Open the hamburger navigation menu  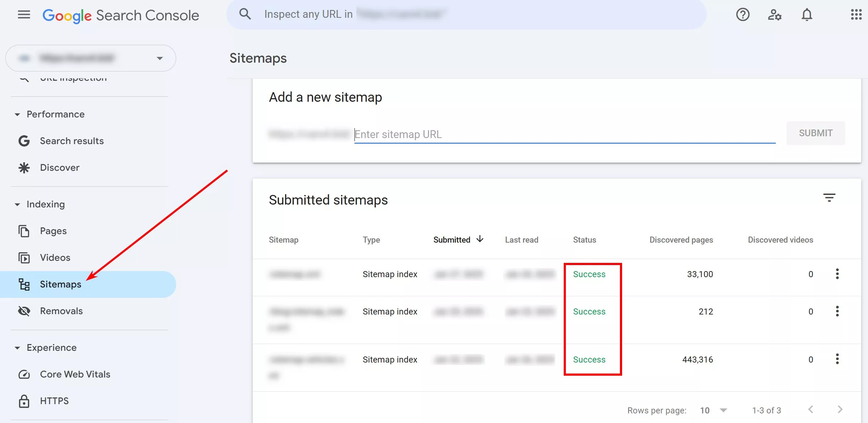point(24,15)
